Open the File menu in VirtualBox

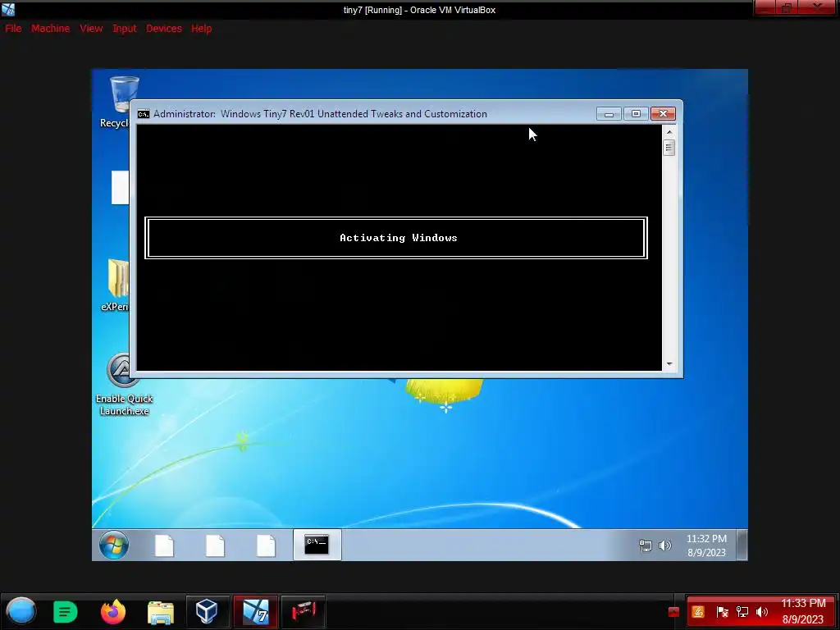click(x=13, y=29)
